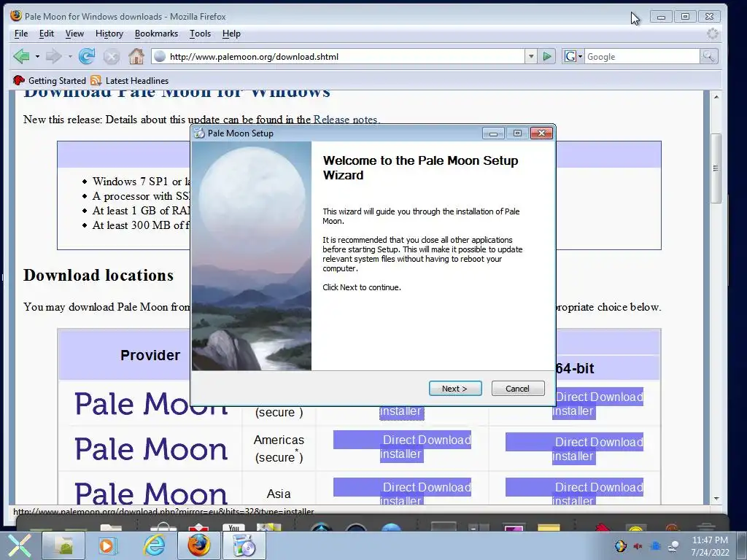
Task: Click the Getting Started bookmark icon
Action: click(18, 80)
